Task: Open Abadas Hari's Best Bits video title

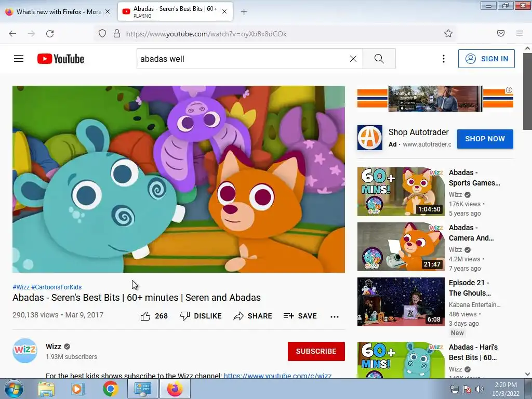Action: tap(473, 352)
